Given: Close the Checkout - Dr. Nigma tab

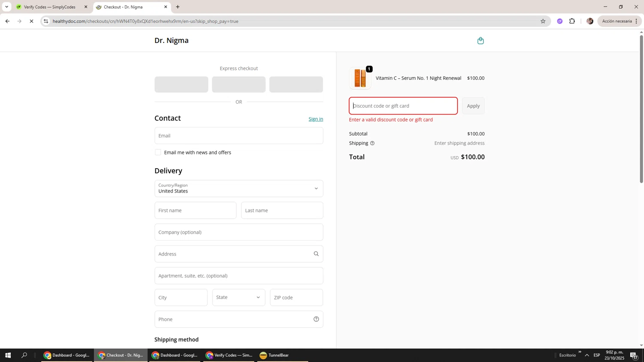Looking at the screenshot, I should (x=166, y=7).
